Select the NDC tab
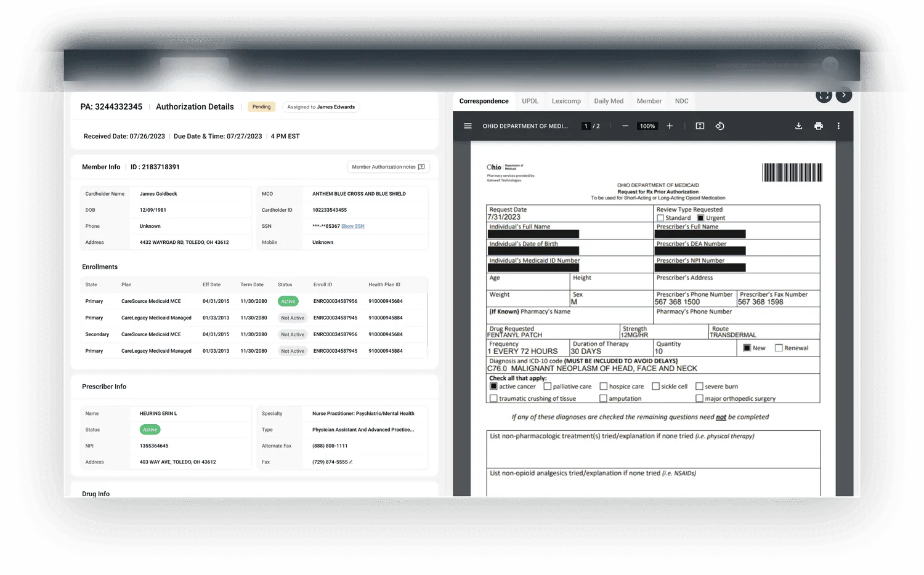The width and height of the screenshot is (924, 575). coord(682,101)
